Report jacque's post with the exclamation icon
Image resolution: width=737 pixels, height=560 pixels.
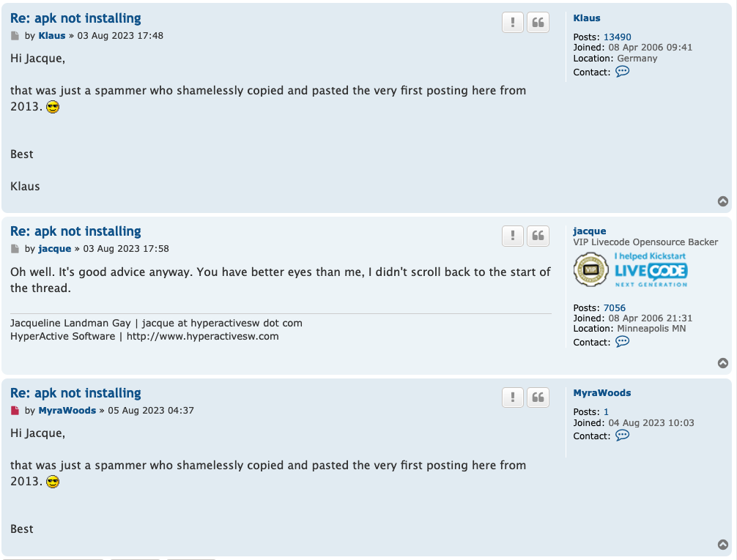(x=513, y=236)
